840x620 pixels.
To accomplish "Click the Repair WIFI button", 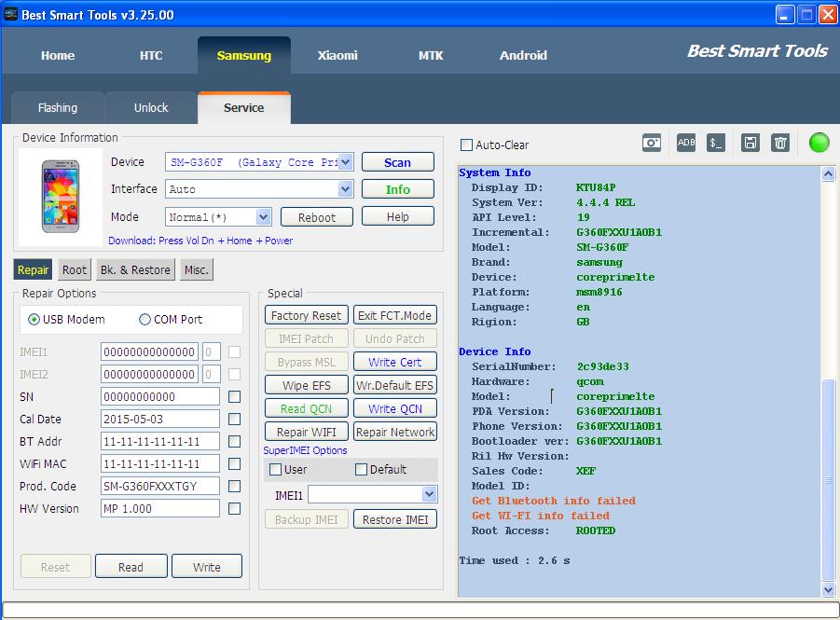I will point(307,432).
